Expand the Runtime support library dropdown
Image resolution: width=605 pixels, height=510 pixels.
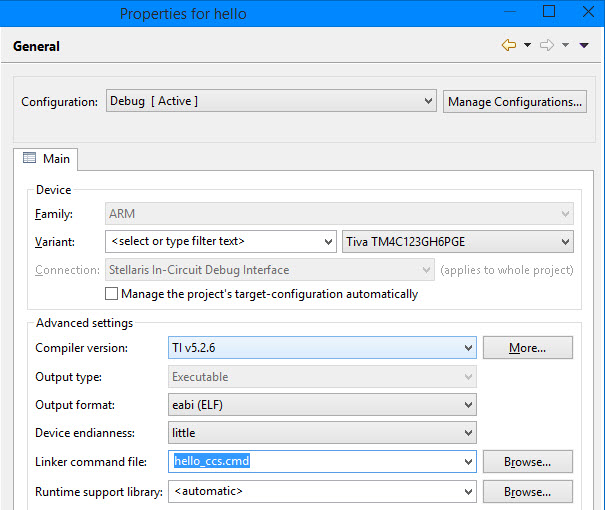pos(468,492)
